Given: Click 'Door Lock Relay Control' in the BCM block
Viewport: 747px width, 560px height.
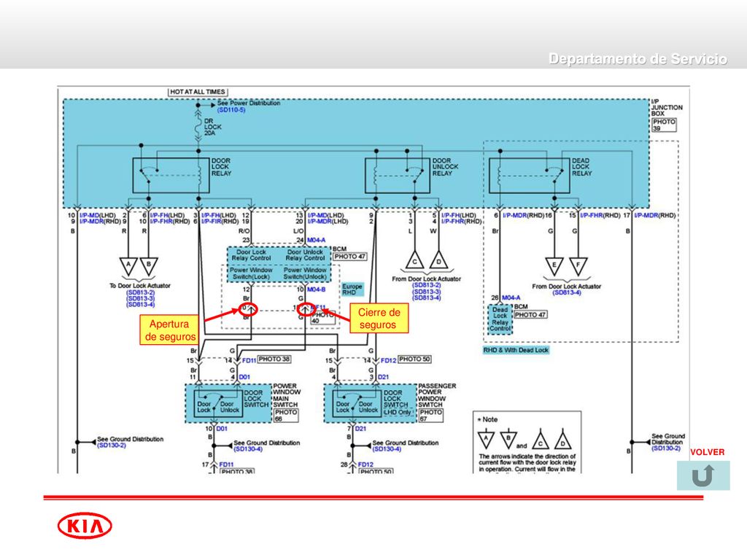Looking at the screenshot, I should point(251,254).
